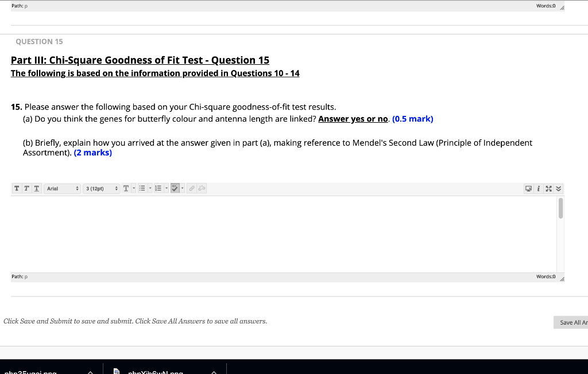The image size is (588, 374).
Task: Expand the phpXibCwN.png download item
Action: pos(214,372)
